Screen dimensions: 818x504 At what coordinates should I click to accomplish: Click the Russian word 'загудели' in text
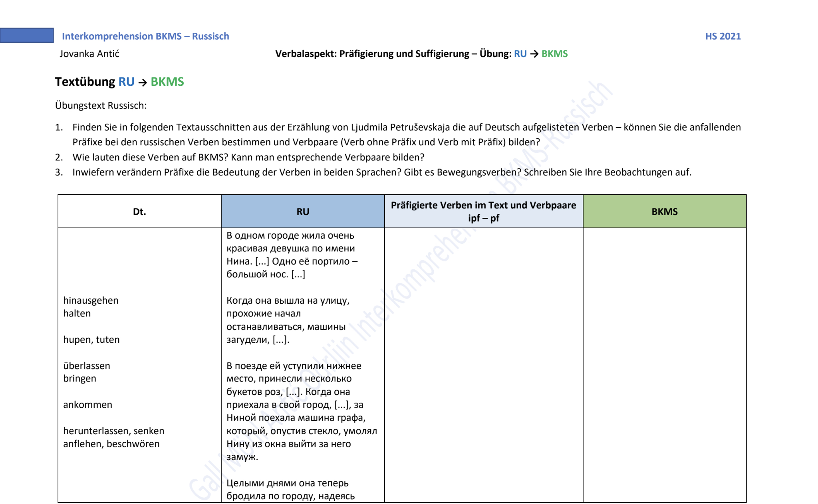248,340
